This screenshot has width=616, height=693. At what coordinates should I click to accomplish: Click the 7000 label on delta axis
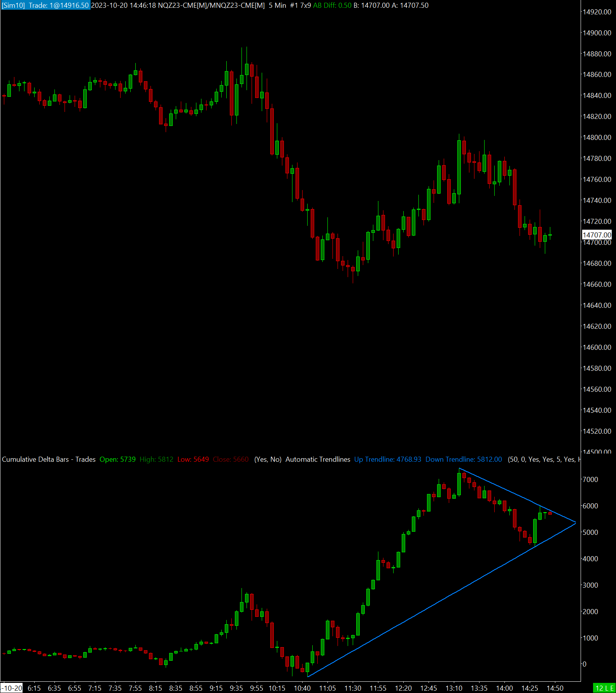(590, 480)
